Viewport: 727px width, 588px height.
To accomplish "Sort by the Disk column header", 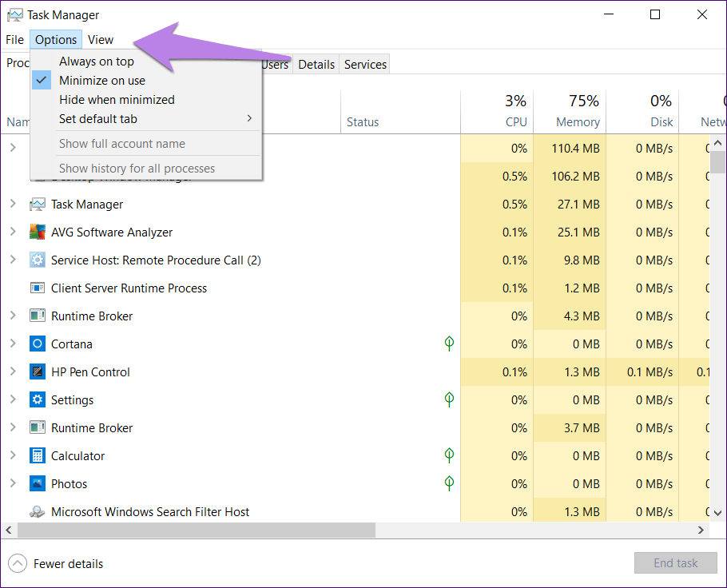I will coord(642,112).
